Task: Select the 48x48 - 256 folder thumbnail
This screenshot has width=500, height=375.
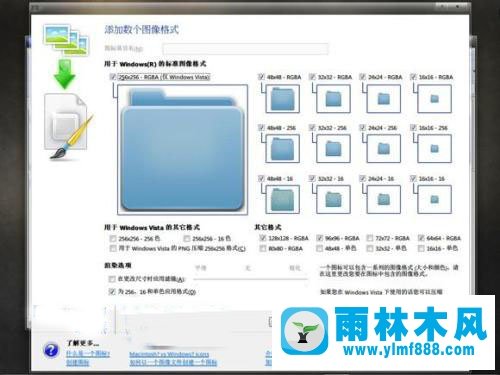Action: pos(282,149)
